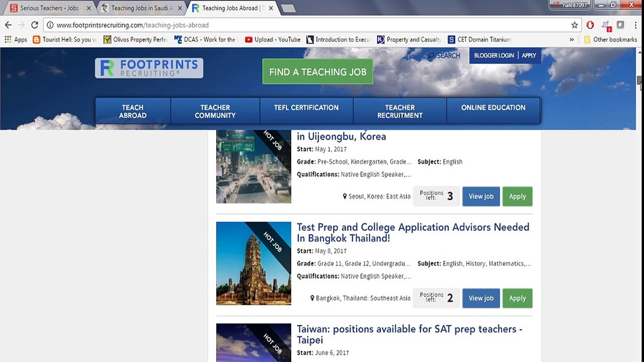Apply to the Bangkok, Thailand job

(517, 298)
